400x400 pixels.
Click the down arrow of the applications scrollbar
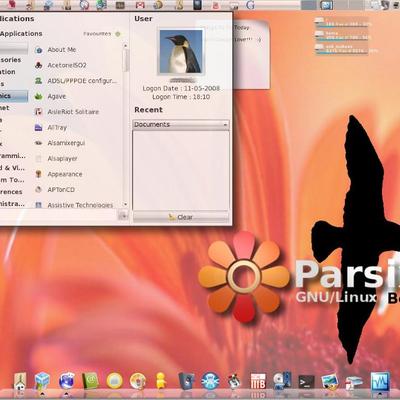126,204
